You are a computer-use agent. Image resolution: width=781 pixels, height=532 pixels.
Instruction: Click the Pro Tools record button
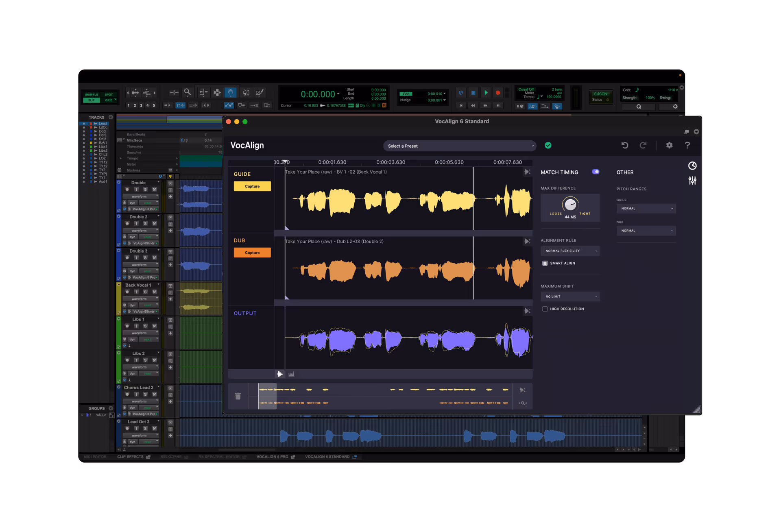coord(497,93)
